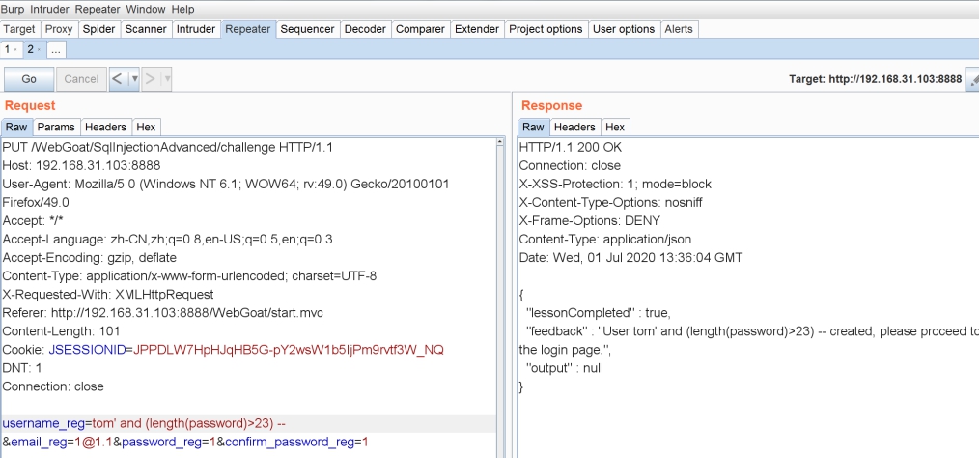Click the HTTP/1.1 200 OK status line

tap(570, 148)
